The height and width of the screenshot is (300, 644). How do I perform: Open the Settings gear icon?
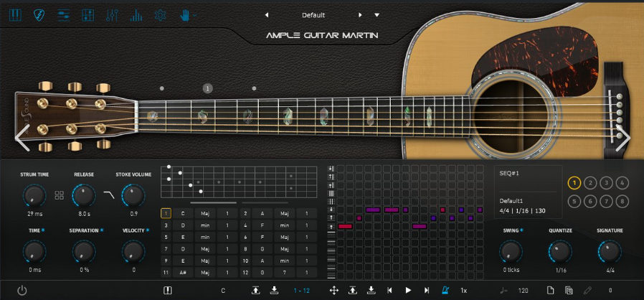coord(160,15)
